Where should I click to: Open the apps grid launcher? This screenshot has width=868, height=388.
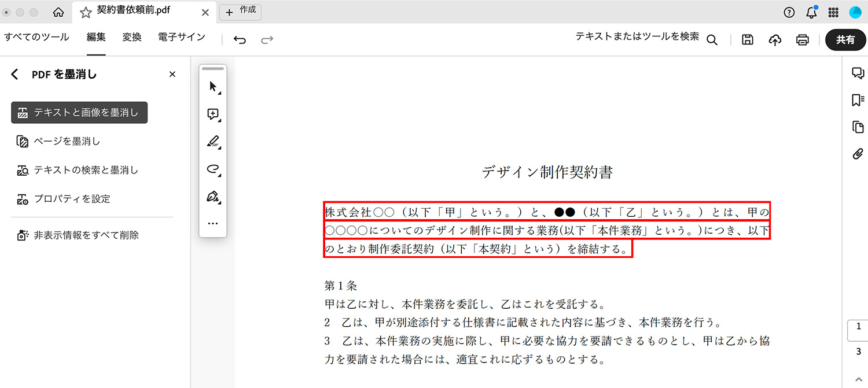(833, 12)
